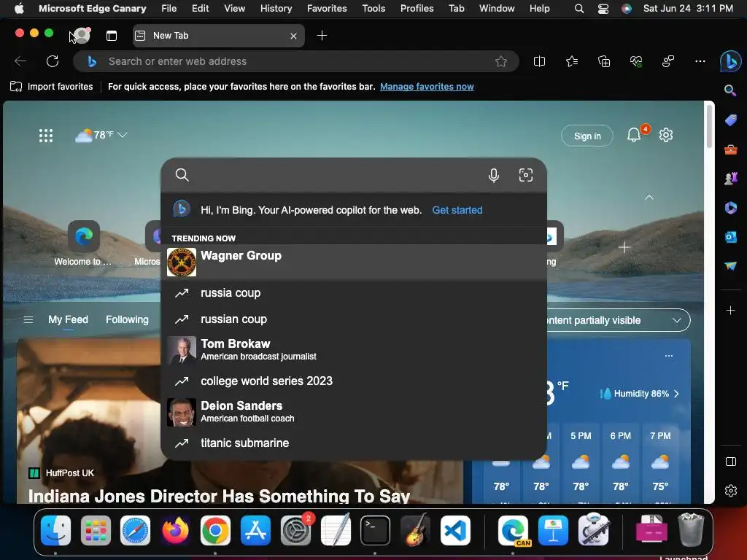This screenshot has width=747, height=560.
Task: Click Manage favorites now link
Action: point(427,87)
